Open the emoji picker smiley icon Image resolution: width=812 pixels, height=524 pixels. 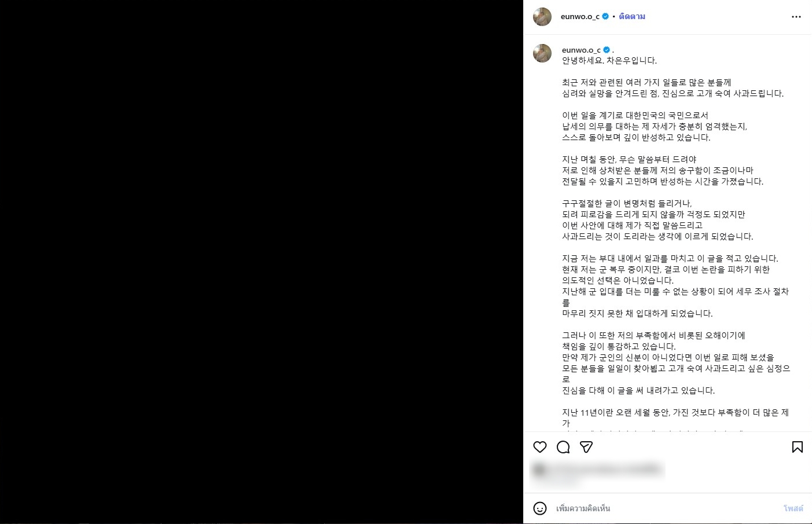click(540, 508)
